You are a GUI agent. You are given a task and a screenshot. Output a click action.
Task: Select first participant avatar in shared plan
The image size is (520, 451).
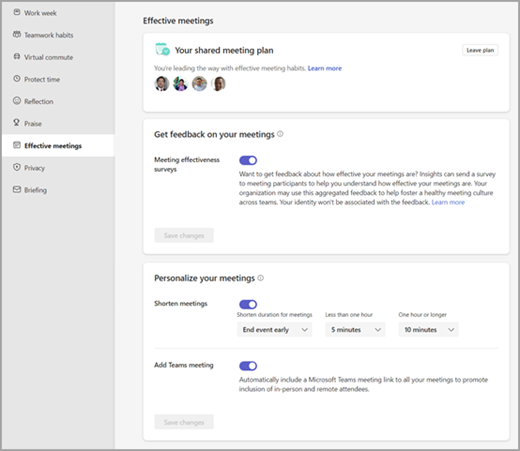[x=162, y=83]
